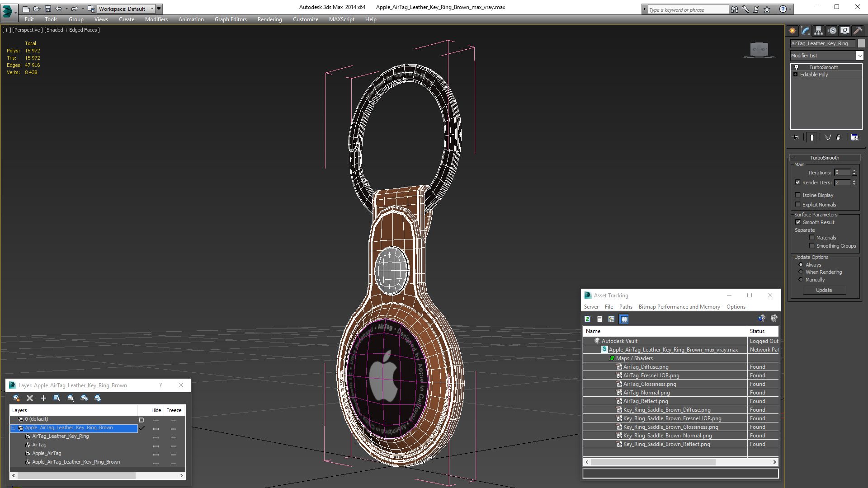Enable Explicit Normals checkbox
This screenshot has height=488, width=868.
click(797, 205)
